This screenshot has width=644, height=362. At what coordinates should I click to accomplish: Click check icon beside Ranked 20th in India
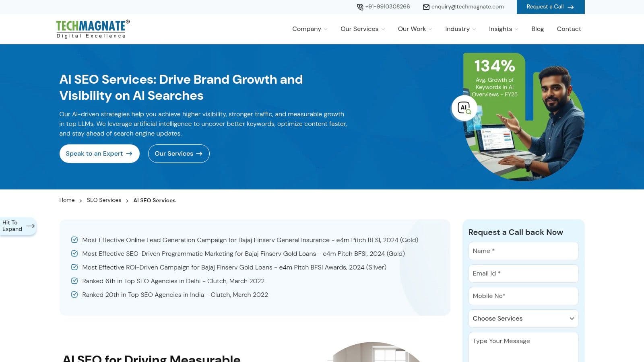74,294
